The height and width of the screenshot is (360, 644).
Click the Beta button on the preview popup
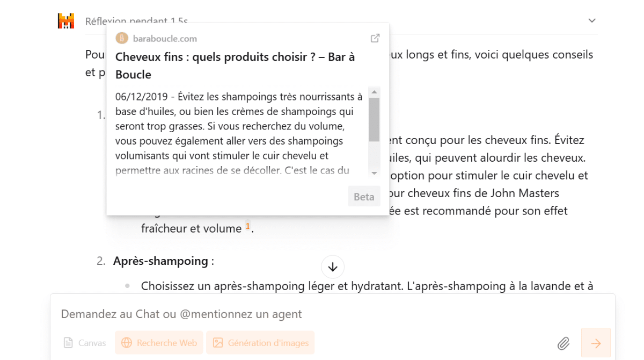tap(364, 196)
